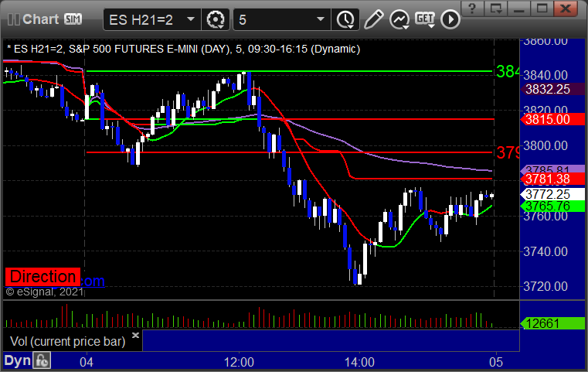Click the Chart window title label
Screen dimensions: 588x372
pyautogui.click(x=40, y=19)
